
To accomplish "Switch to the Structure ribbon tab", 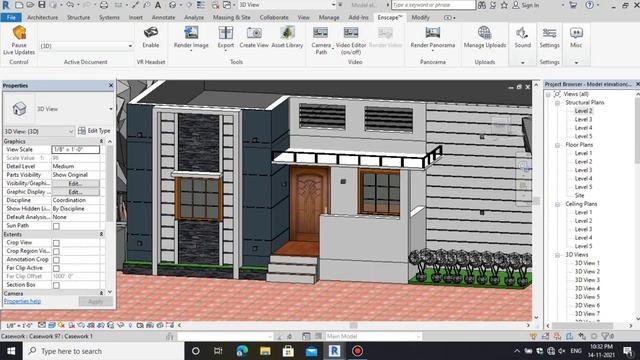I will click(x=78, y=18).
